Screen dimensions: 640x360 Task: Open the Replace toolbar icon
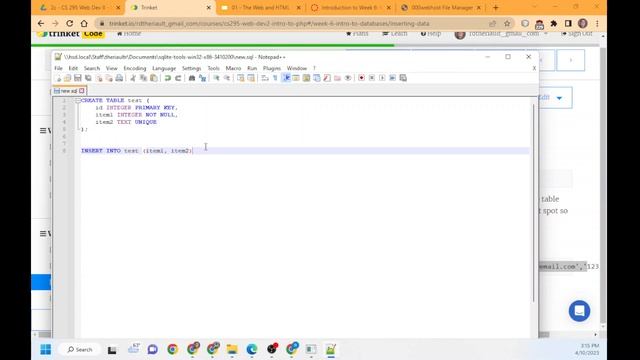pyautogui.click(x=202, y=78)
